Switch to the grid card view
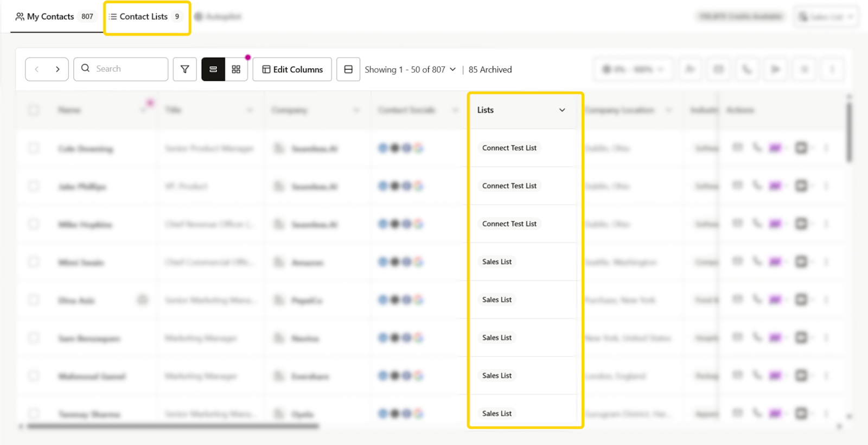Viewport: 868px width, 445px height. 236,69
